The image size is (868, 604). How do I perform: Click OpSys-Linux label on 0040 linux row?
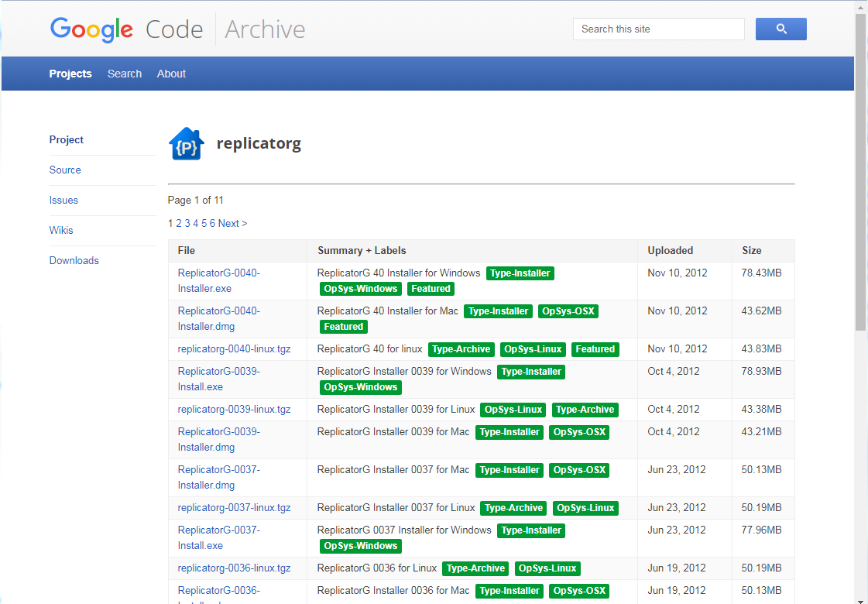(x=533, y=349)
